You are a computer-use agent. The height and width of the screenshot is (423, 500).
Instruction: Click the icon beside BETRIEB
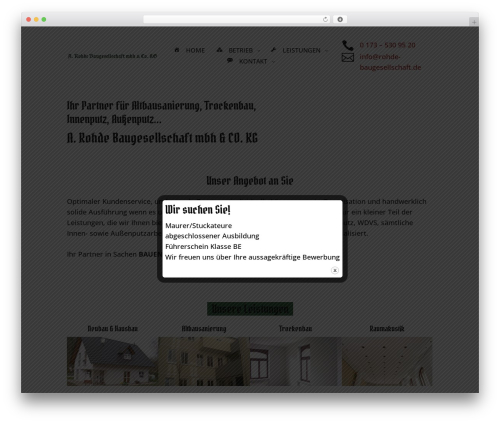click(x=219, y=50)
